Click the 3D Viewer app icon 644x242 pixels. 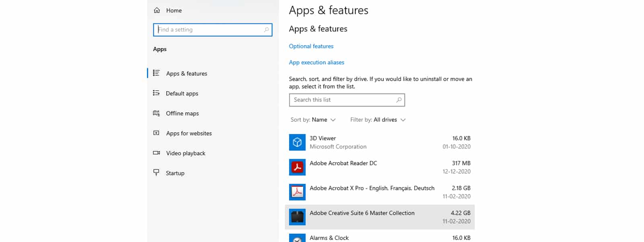[297, 142]
